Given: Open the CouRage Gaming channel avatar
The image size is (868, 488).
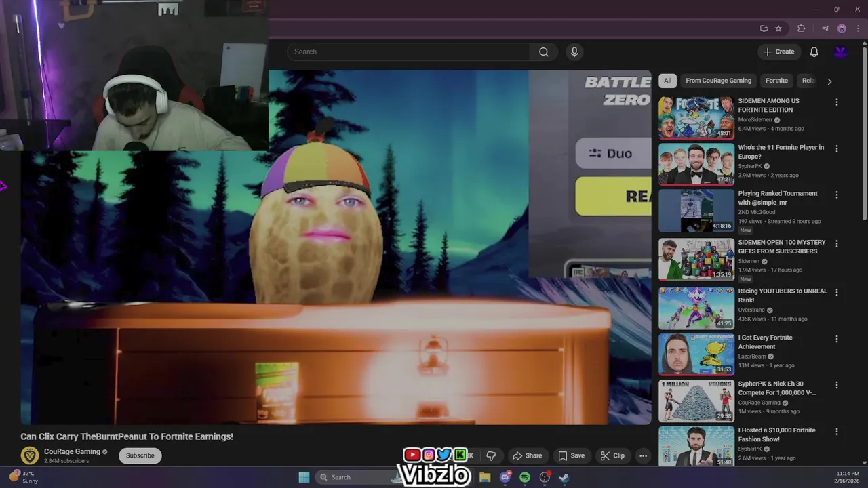Looking at the screenshot, I should [x=30, y=455].
